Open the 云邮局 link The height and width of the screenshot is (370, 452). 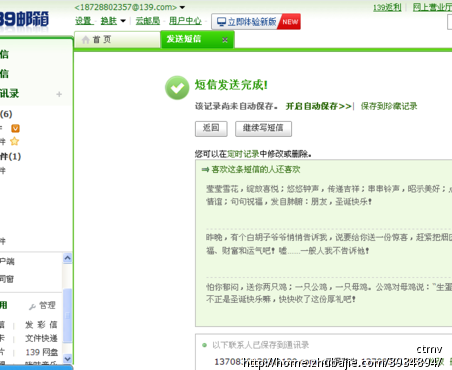pyautogui.click(x=148, y=21)
